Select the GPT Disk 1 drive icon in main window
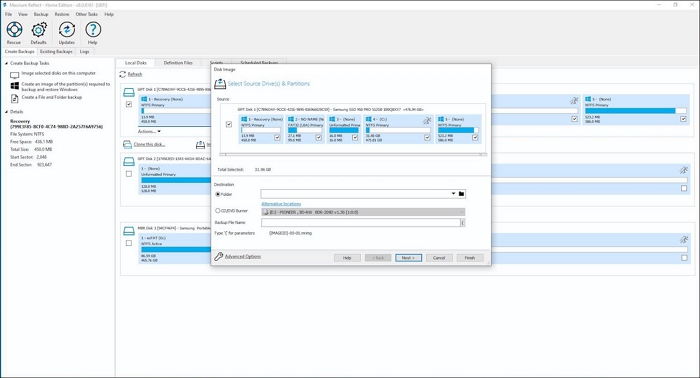The height and width of the screenshot is (378, 700). 129,92
